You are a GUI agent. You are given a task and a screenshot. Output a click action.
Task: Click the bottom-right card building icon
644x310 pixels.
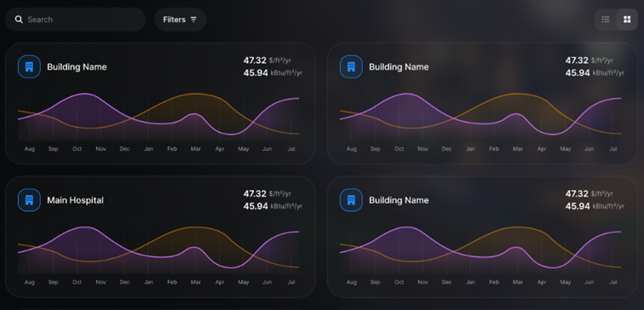point(351,200)
